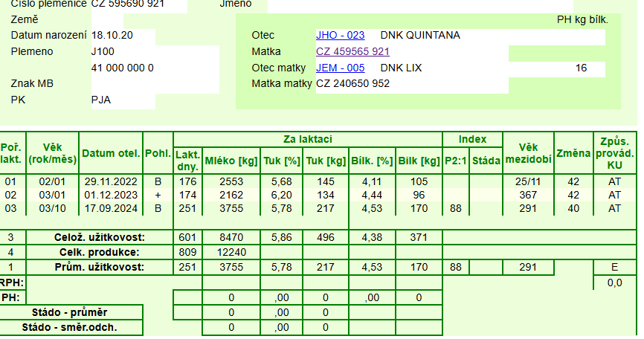
Task: Click the Plemeno value J100
Action: (103, 51)
